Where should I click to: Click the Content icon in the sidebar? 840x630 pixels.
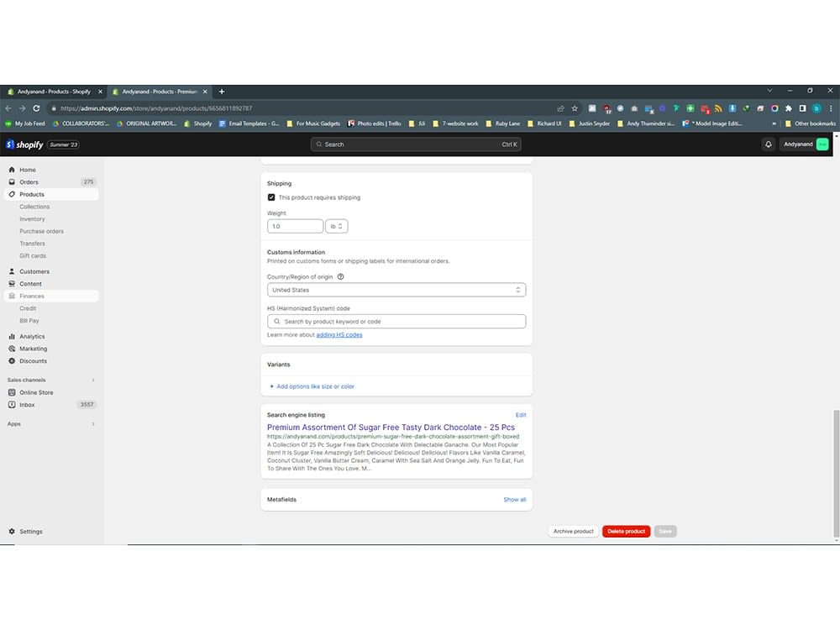(12, 284)
